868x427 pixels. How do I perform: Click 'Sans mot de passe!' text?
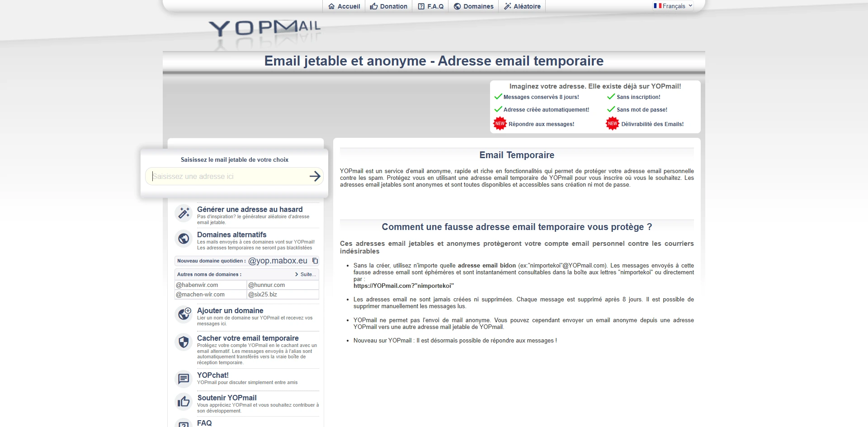(642, 110)
